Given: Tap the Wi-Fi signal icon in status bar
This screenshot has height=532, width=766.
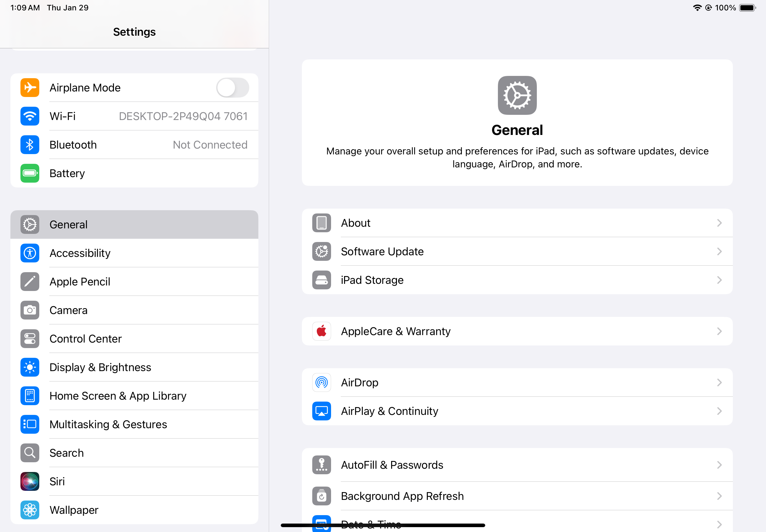Looking at the screenshot, I should tap(697, 8).
